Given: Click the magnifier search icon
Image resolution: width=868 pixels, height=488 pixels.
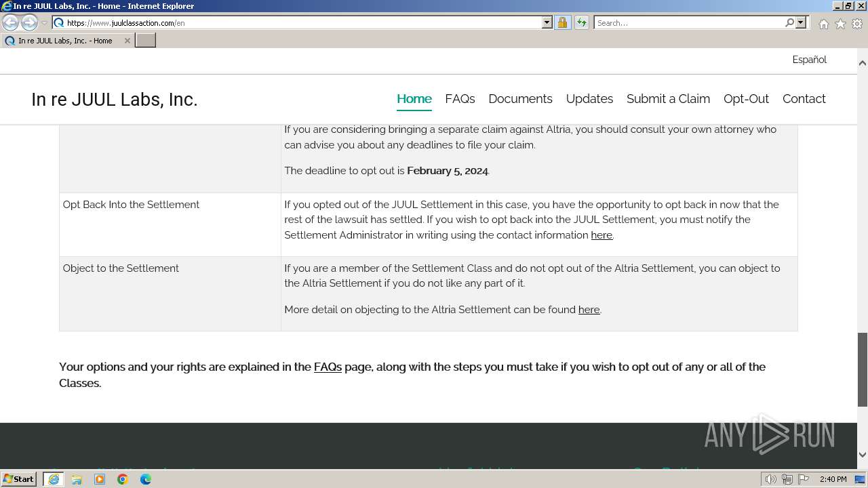Looking at the screenshot, I should coord(789,23).
